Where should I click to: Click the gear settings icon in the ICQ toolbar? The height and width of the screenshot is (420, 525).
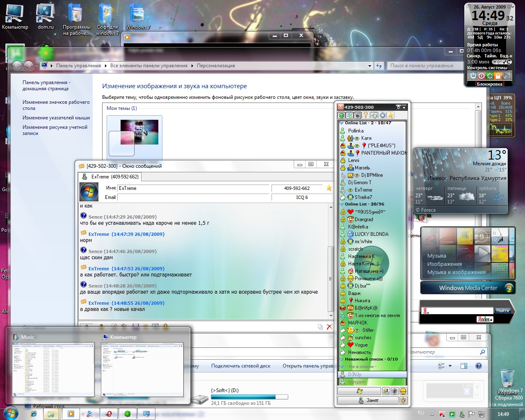click(382, 115)
